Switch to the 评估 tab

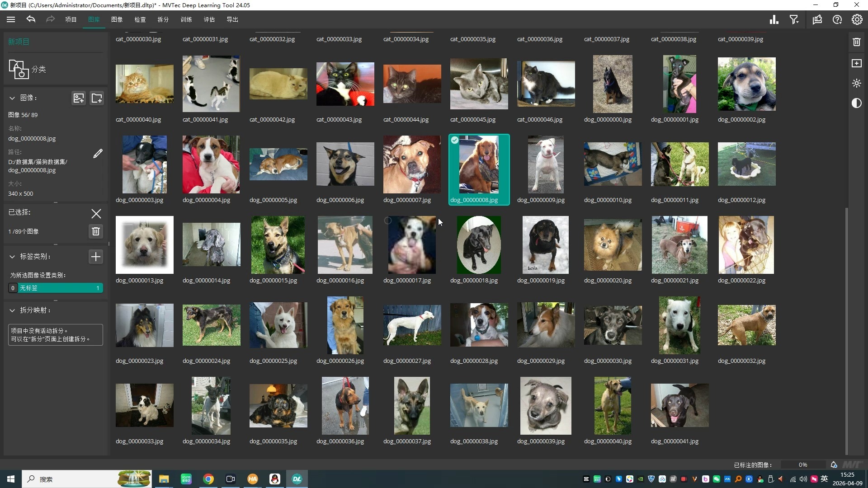tap(209, 19)
